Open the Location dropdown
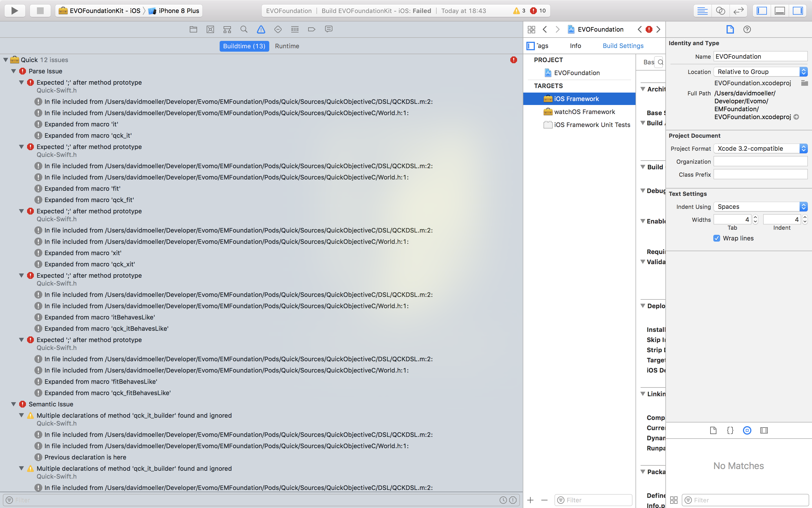This screenshot has width=812, height=508. click(761, 72)
